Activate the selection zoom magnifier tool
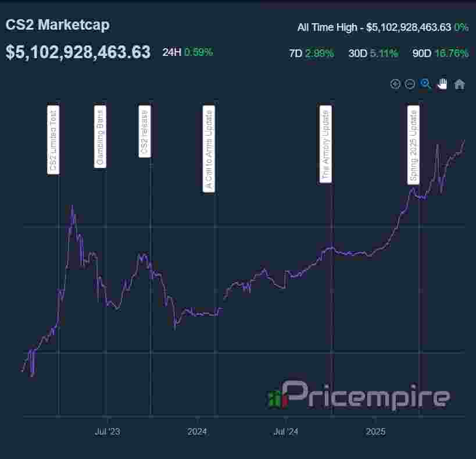 (425, 84)
